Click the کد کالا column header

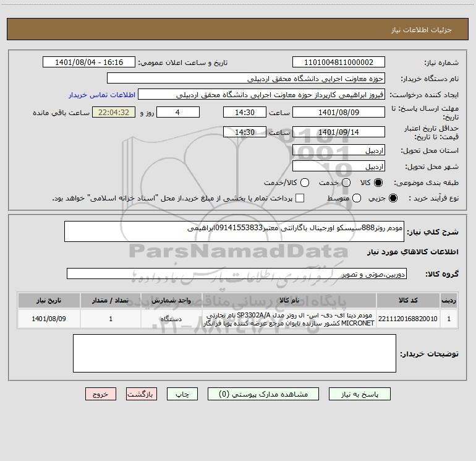tap(408, 300)
